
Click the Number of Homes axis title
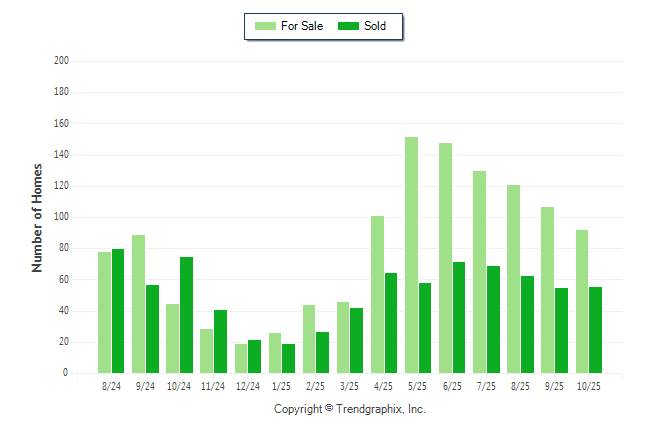click(x=37, y=217)
